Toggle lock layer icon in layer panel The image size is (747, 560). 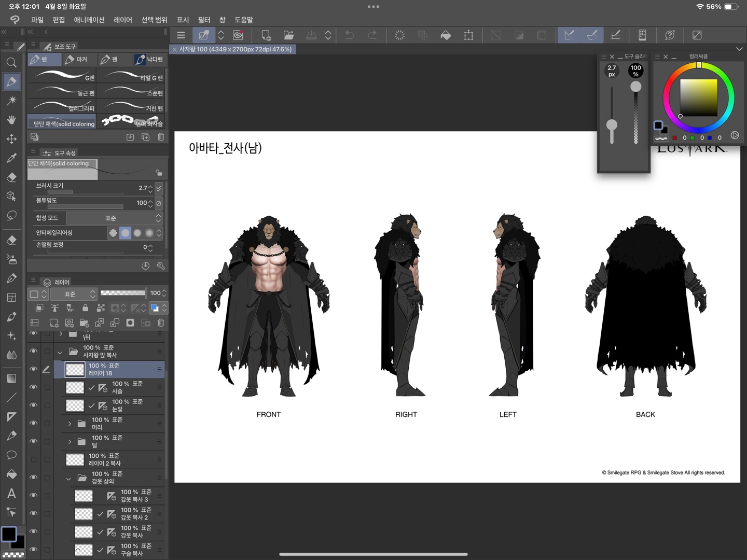pos(85,308)
